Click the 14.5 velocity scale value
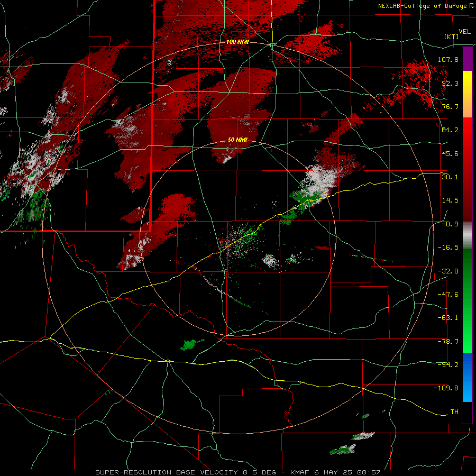The height and width of the screenshot is (476, 476). click(450, 200)
